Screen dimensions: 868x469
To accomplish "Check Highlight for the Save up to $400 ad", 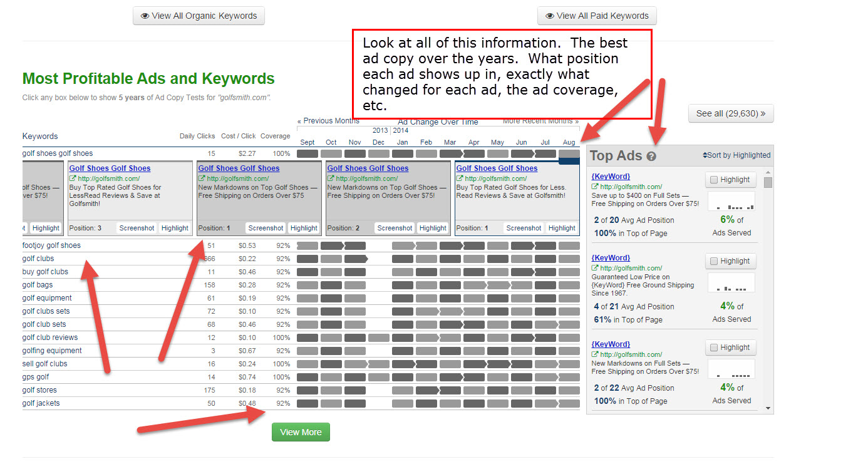I will click(714, 180).
